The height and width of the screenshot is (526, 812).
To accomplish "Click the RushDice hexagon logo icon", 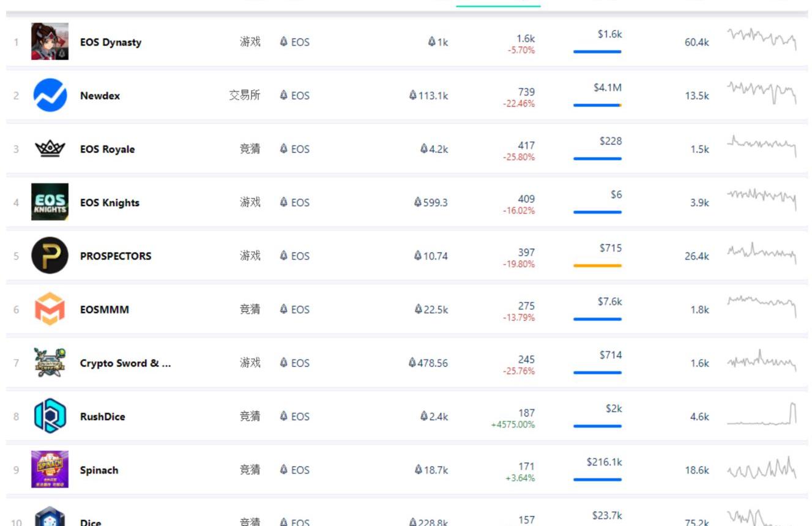I will 50,416.
